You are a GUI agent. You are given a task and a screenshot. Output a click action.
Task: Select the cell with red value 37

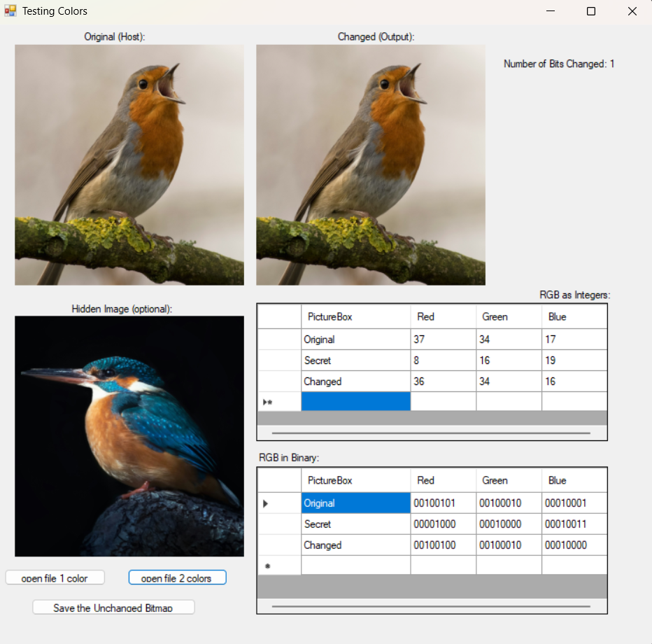click(x=443, y=339)
